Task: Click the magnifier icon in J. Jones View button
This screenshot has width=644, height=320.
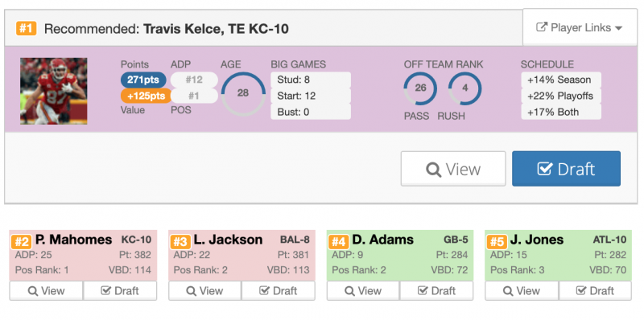Action: [x=508, y=291]
